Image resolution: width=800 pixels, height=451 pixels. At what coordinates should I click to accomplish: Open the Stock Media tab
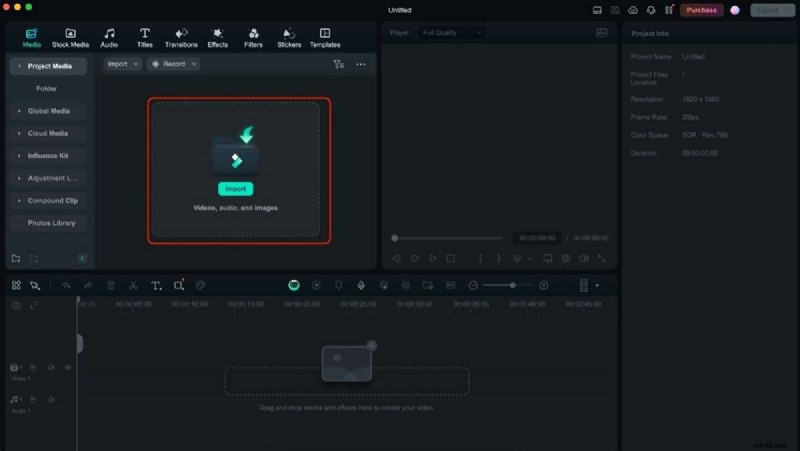click(x=70, y=38)
